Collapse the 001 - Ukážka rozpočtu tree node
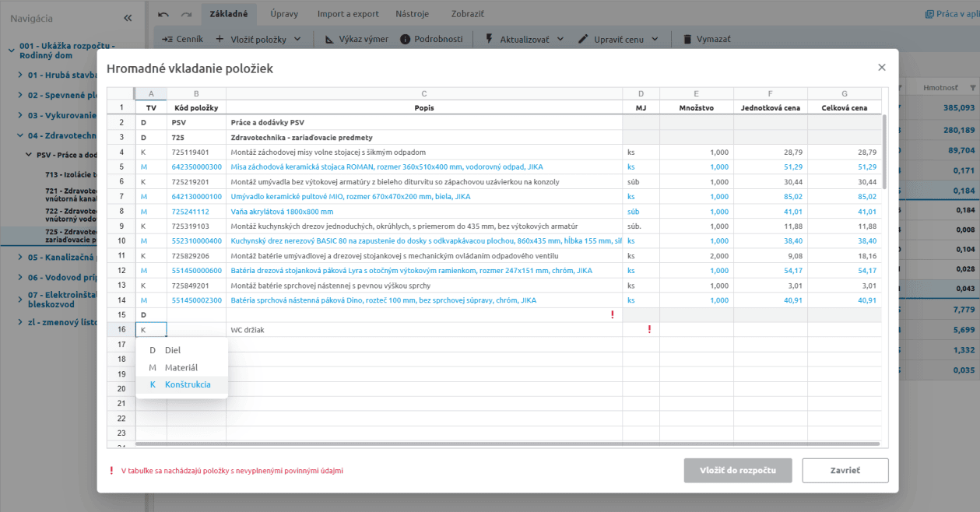980x512 pixels. click(x=12, y=51)
